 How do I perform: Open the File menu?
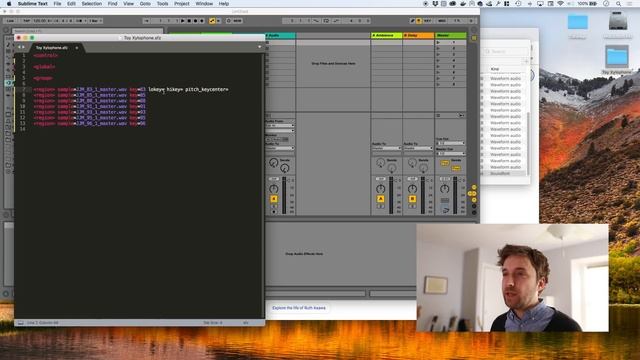coord(58,4)
